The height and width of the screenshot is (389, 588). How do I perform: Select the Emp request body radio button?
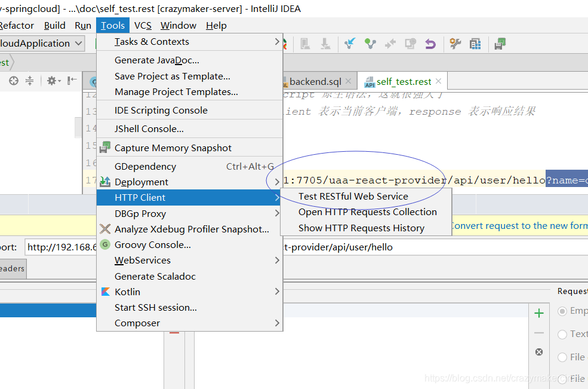point(562,311)
